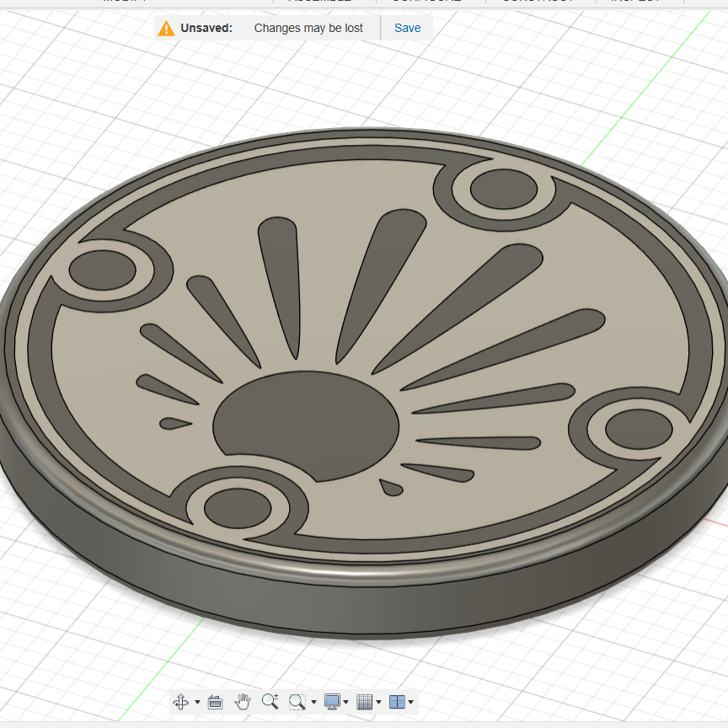Open Display Settings monitor icon
The width and height of the screenshot is (728, 728).
(x=332, y=702)
